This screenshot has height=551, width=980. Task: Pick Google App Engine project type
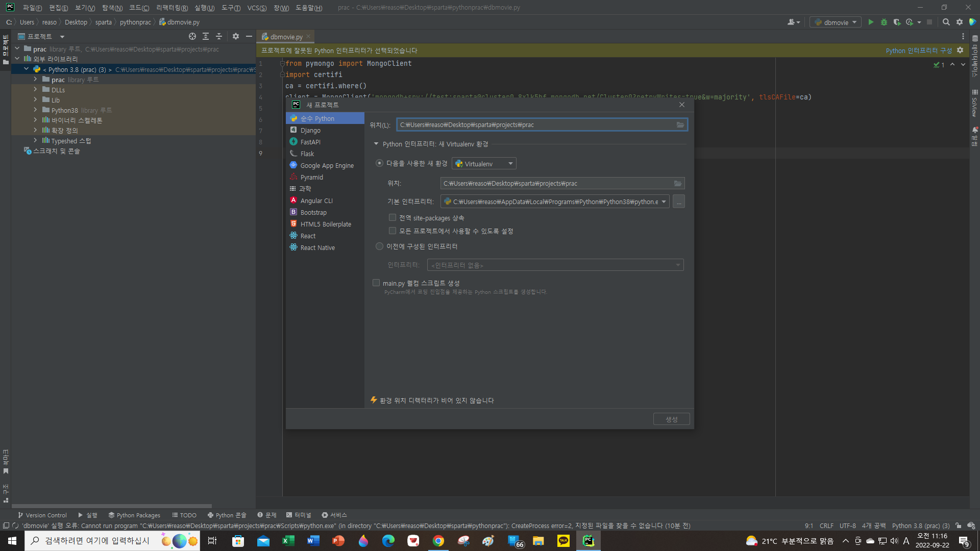(x=327, y=165)
